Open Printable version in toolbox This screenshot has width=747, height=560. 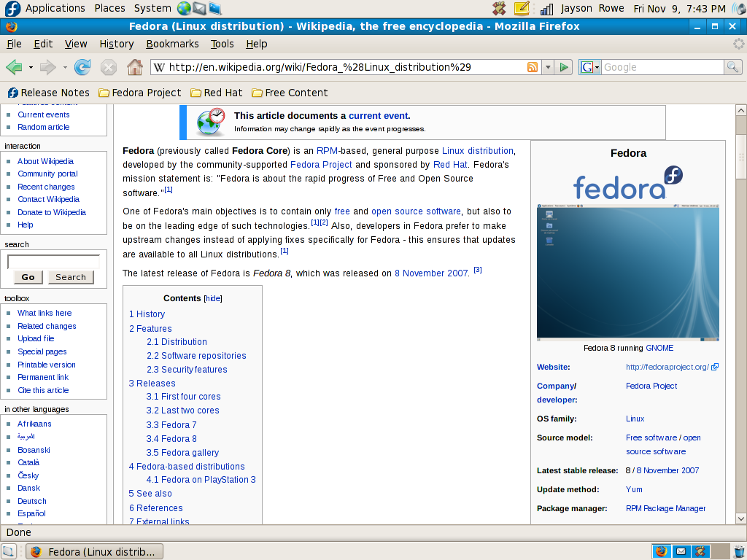point(47,365)
